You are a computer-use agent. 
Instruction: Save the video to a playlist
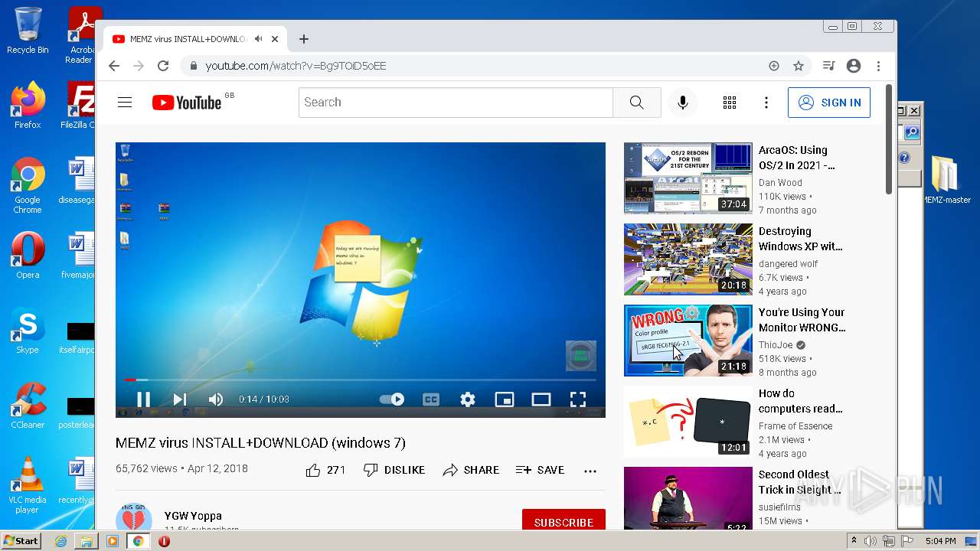(x=541, y=470)
